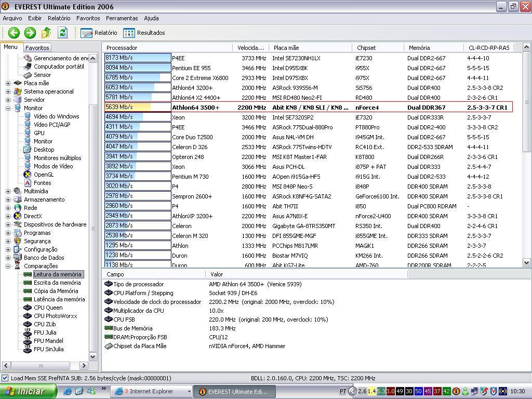
Task: Expand the Sistema operacional tree node
Action: pos(8,91)
